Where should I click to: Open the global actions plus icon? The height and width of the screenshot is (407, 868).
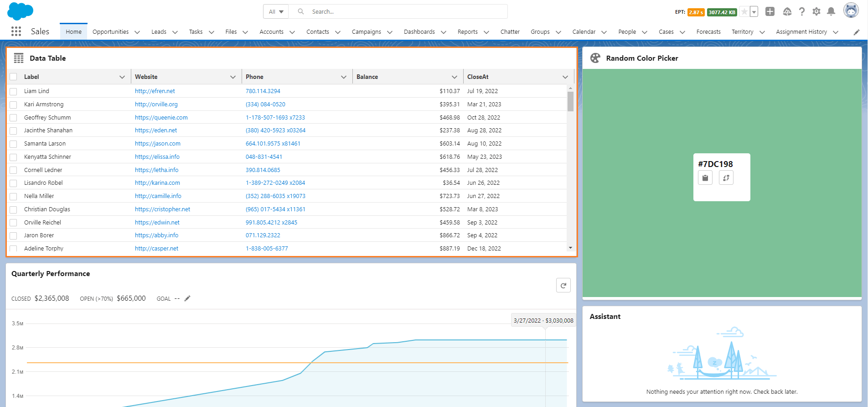point(770,11)
